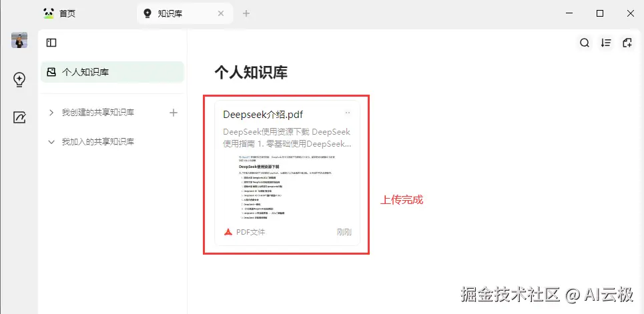Click 个人知识库 page heading
Image resolution: width=644 pixels, height=314 pixels.
(x=251, y=72)
